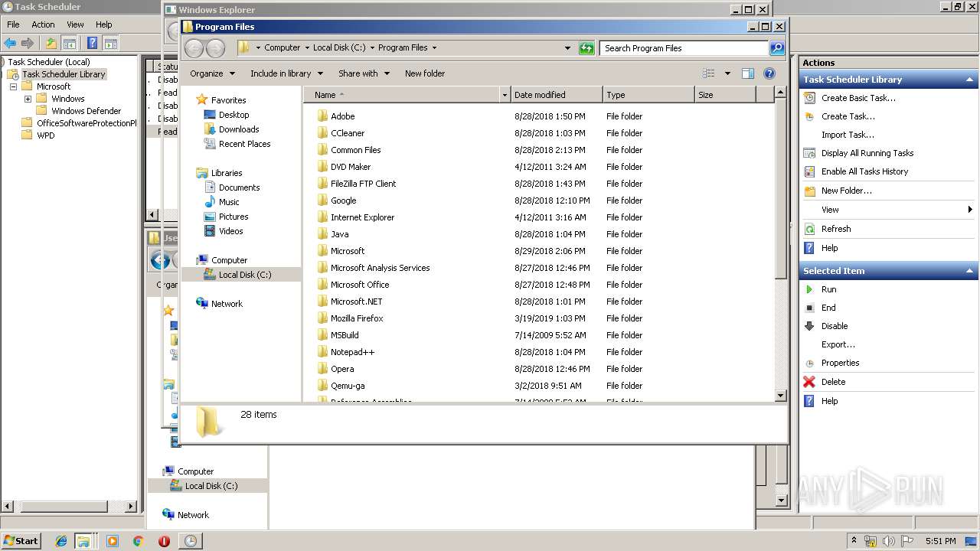Viewport: 980px width, 551px height.
Task: Click Task Scheduler clock icon on taskbar
Action: (x=190, y=541)
